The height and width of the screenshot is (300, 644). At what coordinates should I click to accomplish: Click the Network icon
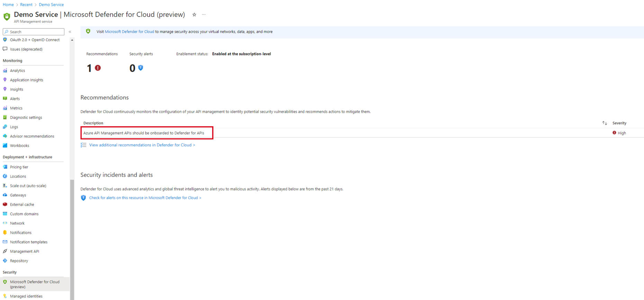click(5, 223)
